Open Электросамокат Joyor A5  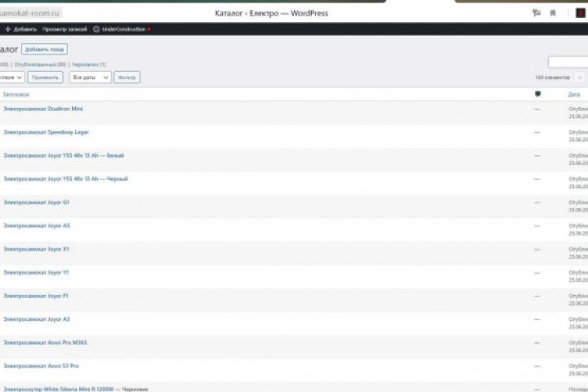click(37, 225)
